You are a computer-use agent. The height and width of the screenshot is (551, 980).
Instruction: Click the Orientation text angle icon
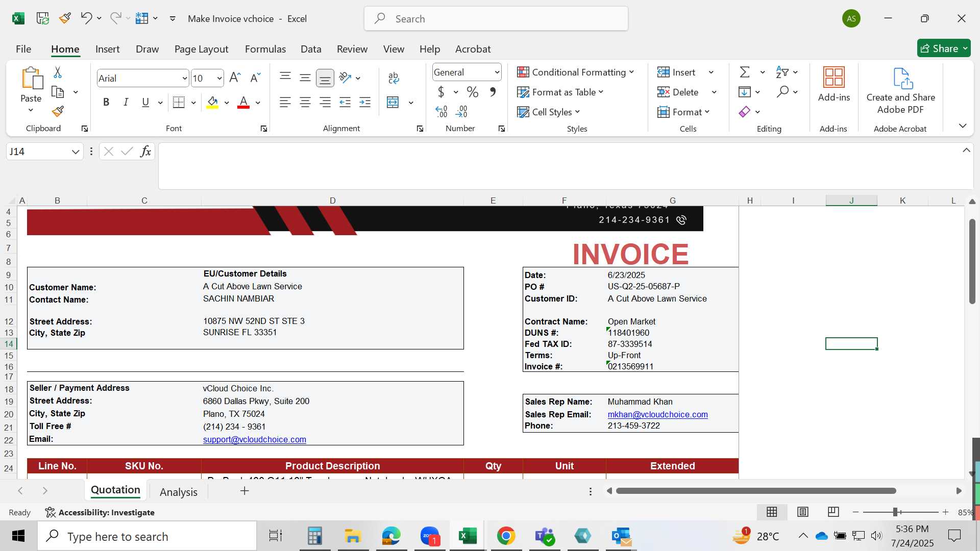346,78
